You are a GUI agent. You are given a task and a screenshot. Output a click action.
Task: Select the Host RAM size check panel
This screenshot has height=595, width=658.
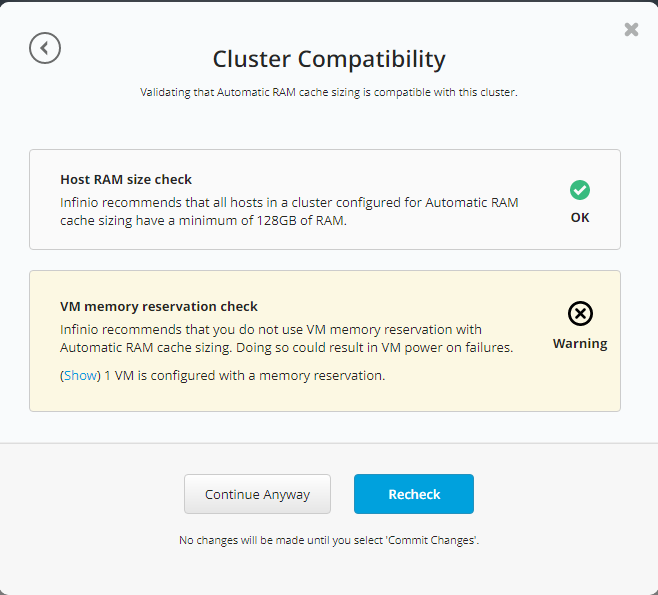(x=325, y=199)
